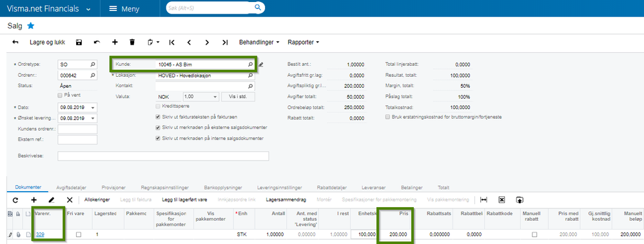Open the clipboard copy-paste dropdown
644x244 pixels.
tap(153, 43)
